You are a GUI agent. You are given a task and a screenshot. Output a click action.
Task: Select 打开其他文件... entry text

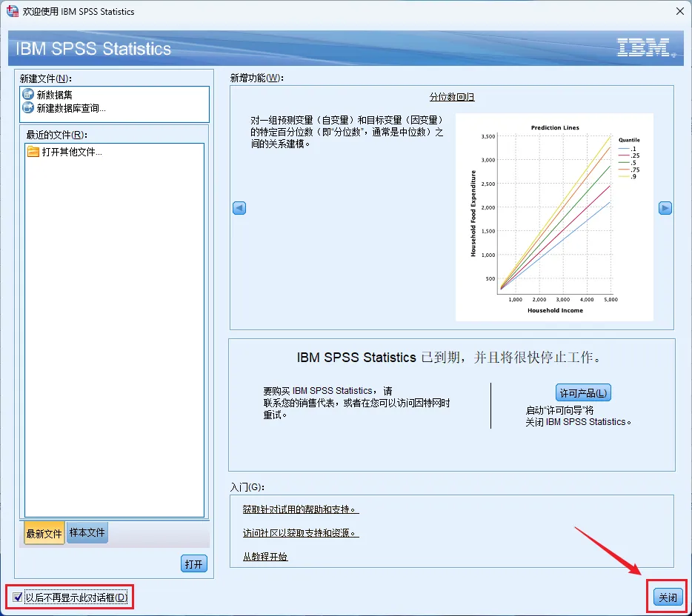(72, 152)
